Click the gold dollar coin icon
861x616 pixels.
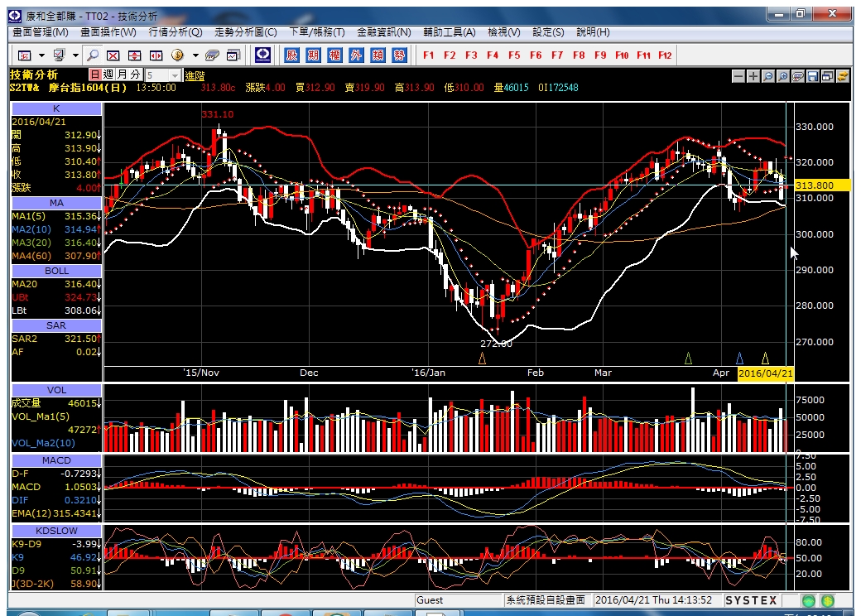click(x=177, y=55)
